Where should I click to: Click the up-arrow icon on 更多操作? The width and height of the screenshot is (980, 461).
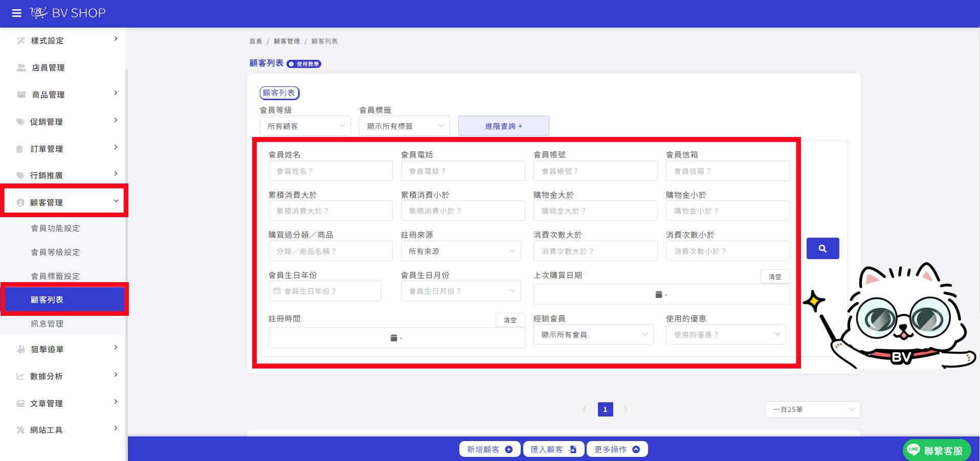(x=636, y=449)
